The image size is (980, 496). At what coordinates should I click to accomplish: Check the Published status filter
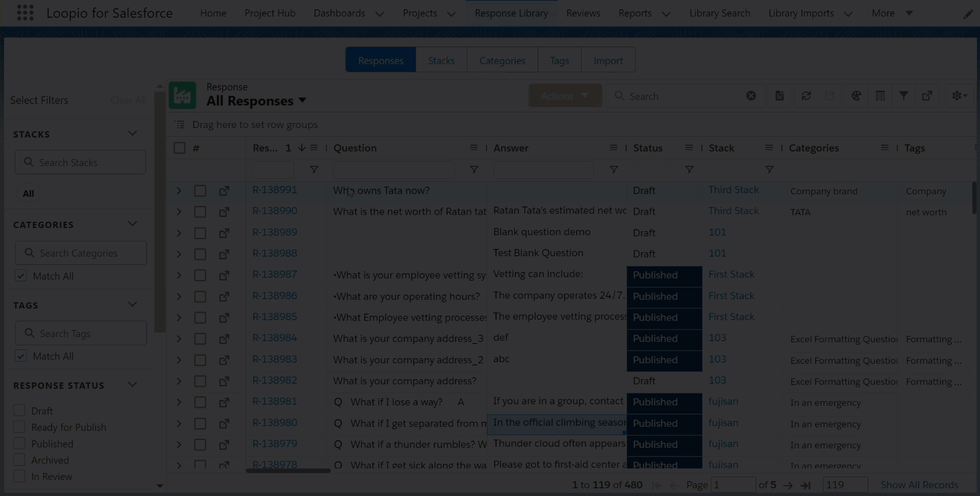[19, 443]
